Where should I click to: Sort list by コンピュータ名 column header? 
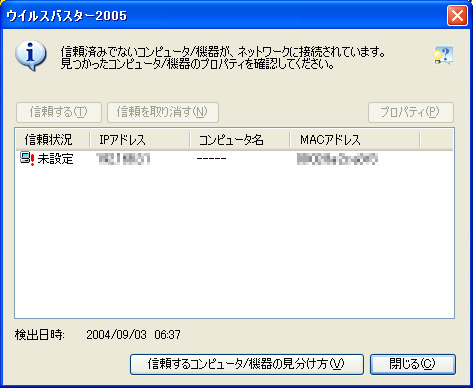[239, 140]
